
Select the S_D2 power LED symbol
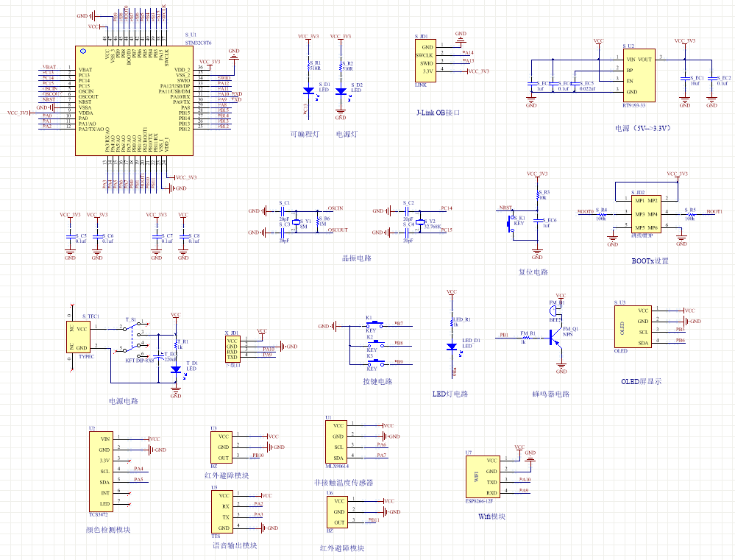(341, 91)
